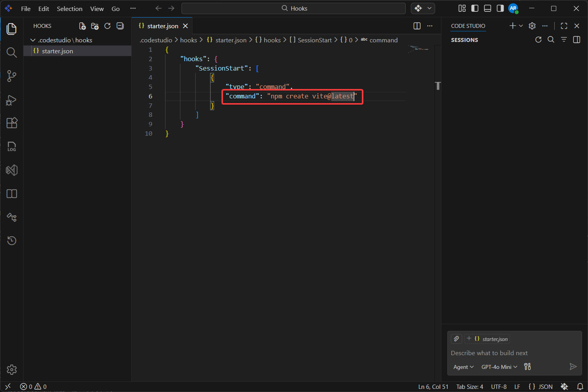Collapse the .codestudio\hooks folder
Screen dimensions: 588x392
pyautogui.click(x=33, y=40)
